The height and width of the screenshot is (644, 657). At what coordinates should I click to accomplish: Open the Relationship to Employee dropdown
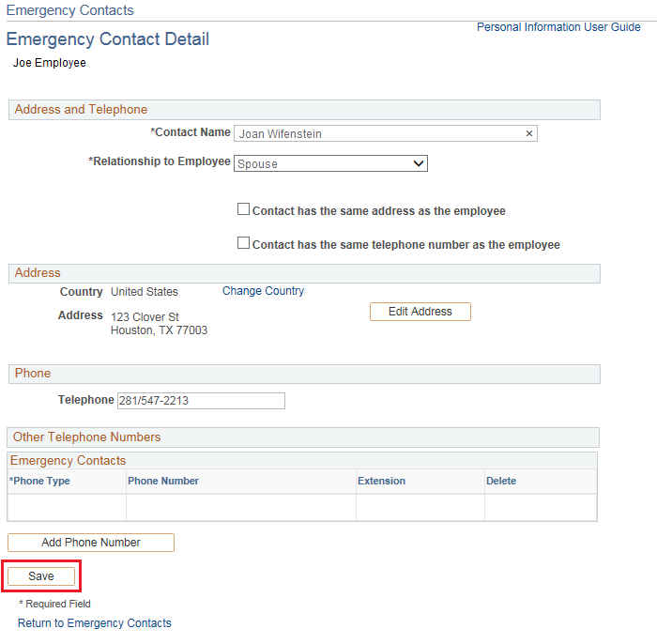(x=330, y=163)
